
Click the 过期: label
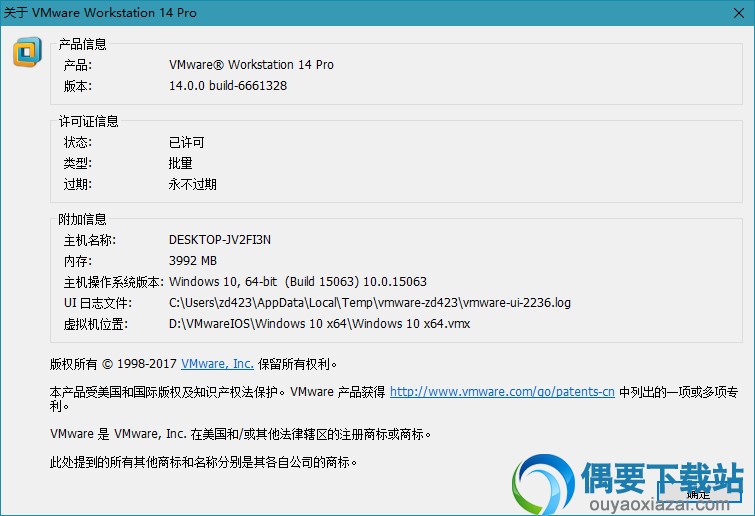point(78,184)
